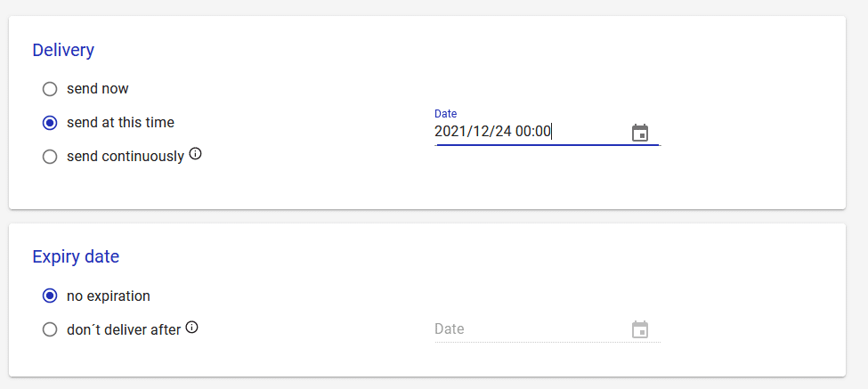Click the empty Expiry Date input field

[531, 329]
